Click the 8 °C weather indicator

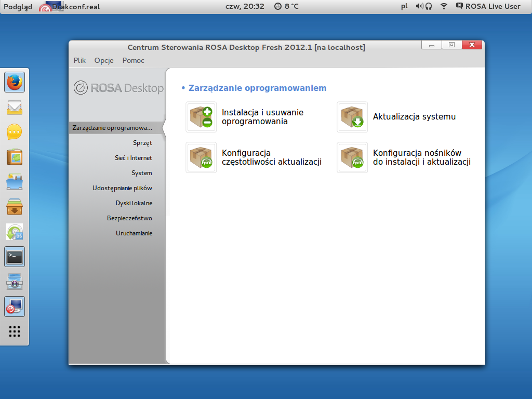pos(291,6)
